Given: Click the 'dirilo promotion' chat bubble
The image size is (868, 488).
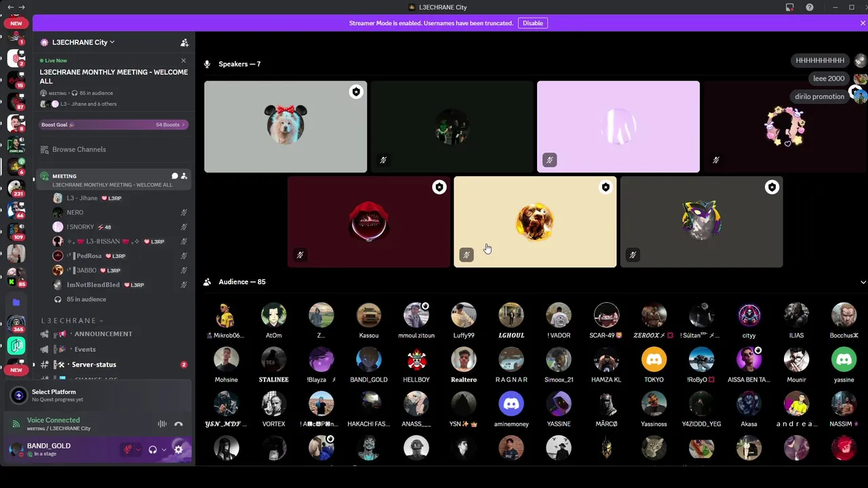Looking at the screenshot, I should pyautogui.click(x=819, y=96).
